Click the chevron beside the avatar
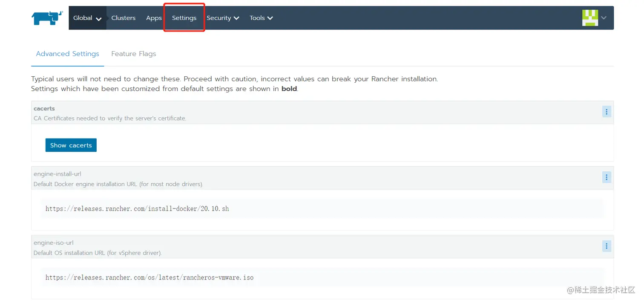 pos(604,18)
